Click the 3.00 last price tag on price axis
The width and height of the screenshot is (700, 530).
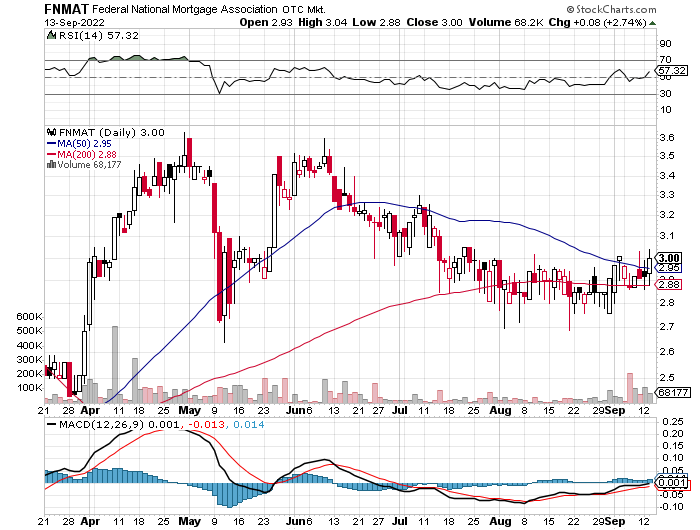669,258
